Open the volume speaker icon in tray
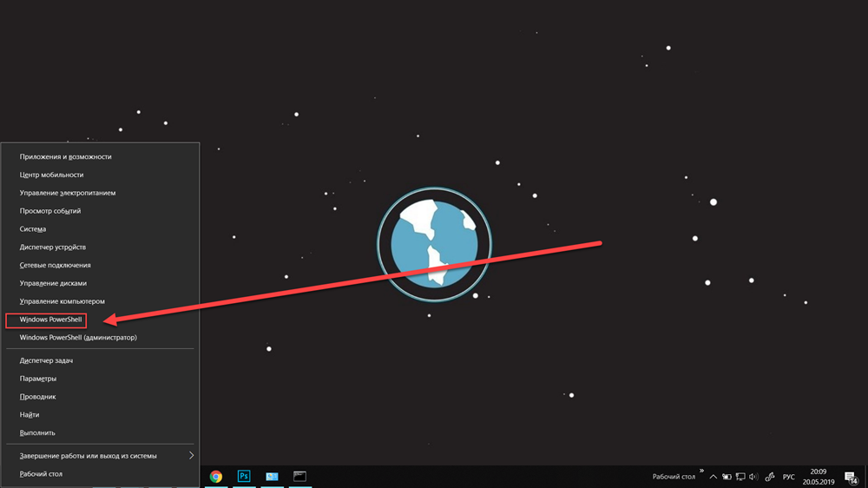868x488 pixels. click(x=754, y=477)
